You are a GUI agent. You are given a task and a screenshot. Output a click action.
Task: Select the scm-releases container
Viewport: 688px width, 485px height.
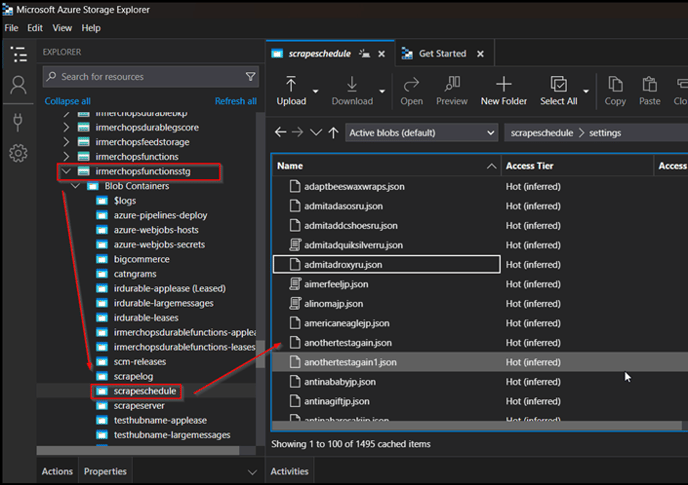coord(140,362)
